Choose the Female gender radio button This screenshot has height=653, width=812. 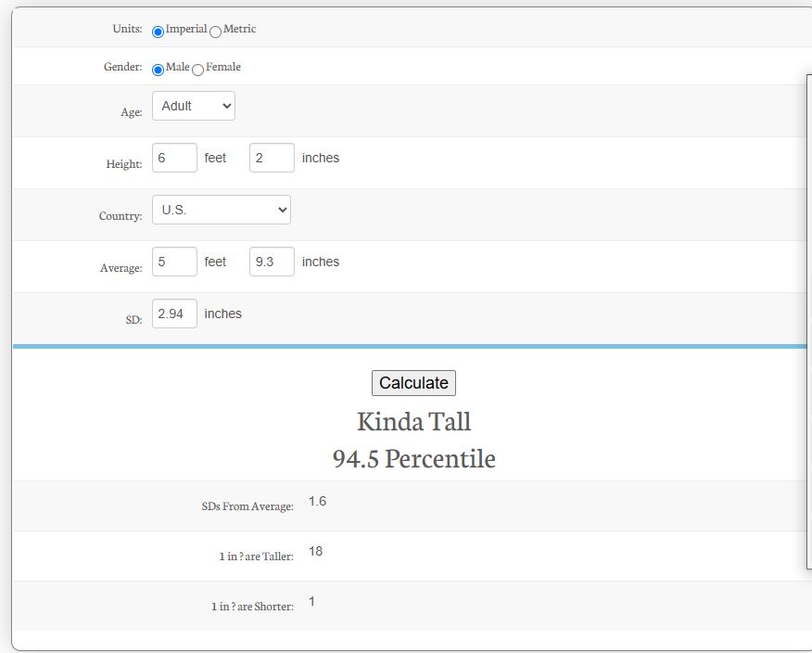pos(197,70)
